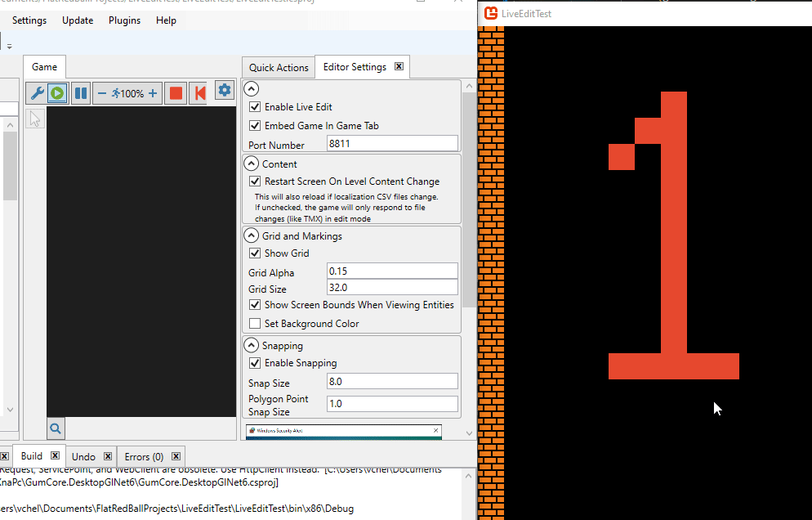Switch to the Quick Actions tab
This screenshot has height=520, width=812.
(279, 68)
